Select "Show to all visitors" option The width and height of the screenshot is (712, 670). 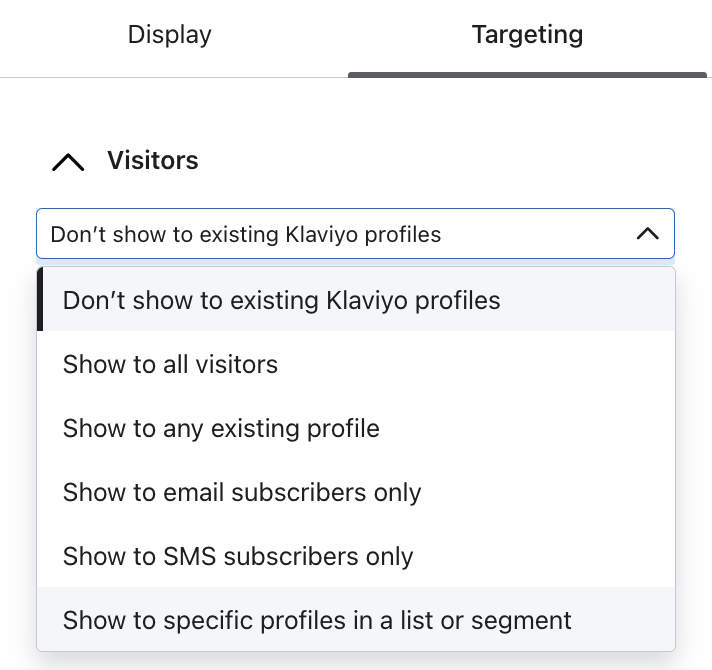click(x=170, y=364)
